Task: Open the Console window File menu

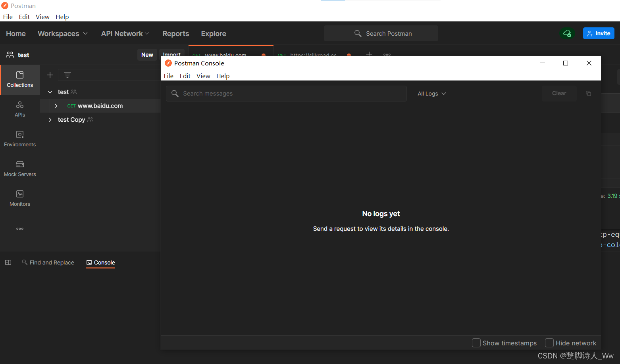Action: 169,76
